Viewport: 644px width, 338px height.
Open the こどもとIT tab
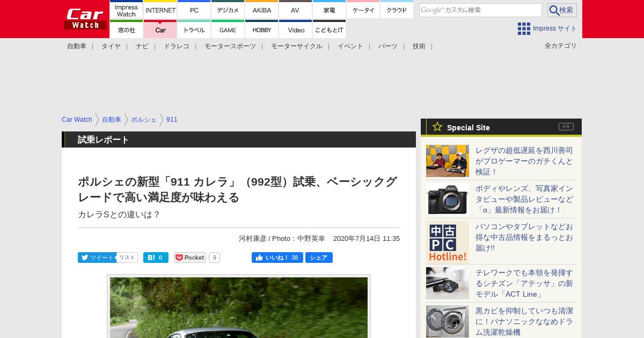point(329,30)
